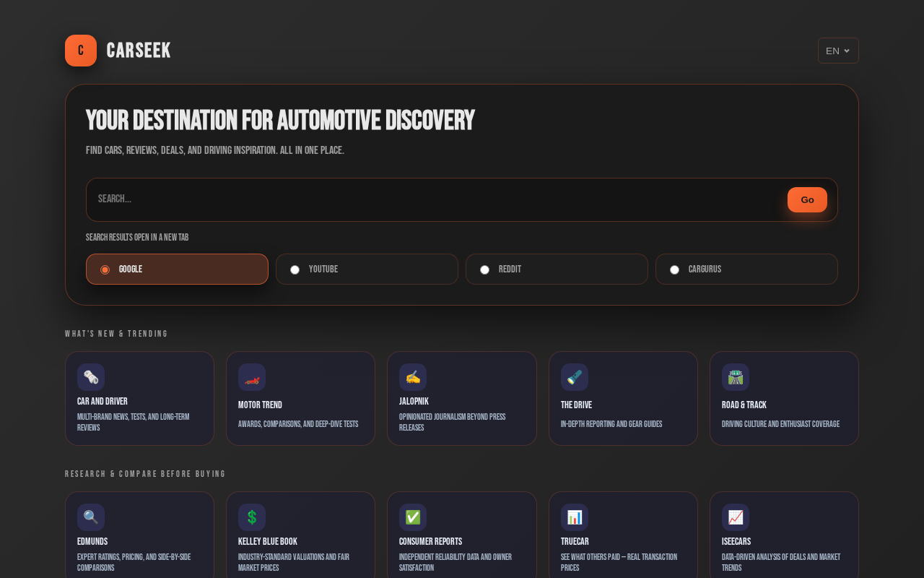
Task: Click the Jalopnik writing hand icon
Action: coord(413,377)
